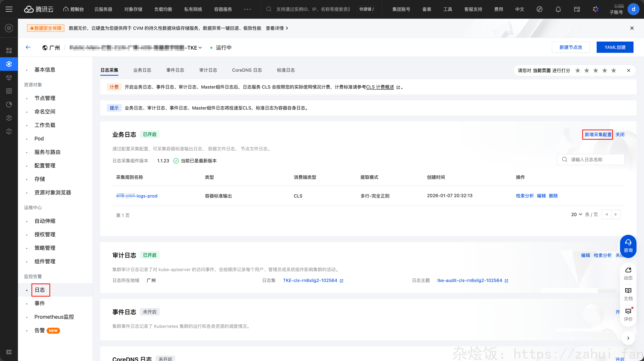Open the 20 条/页 page size dropdown
The image size is (644, 361).
[x=576, y=215]
